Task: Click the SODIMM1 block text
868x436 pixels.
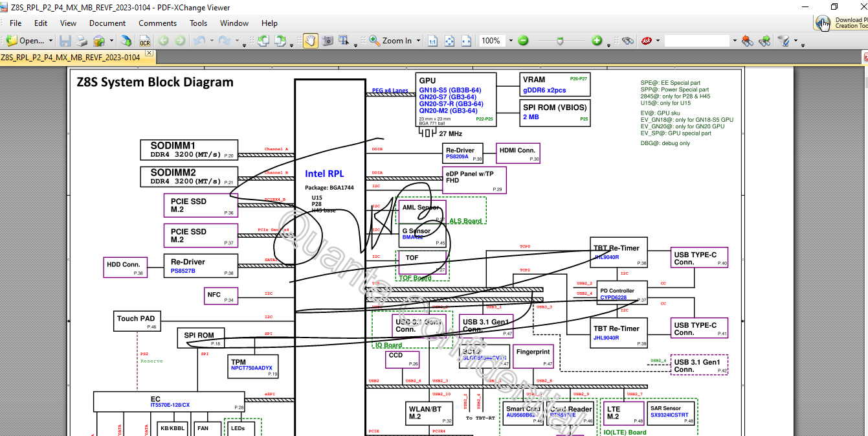Action: pyautogui.click(x=173, y=146)
